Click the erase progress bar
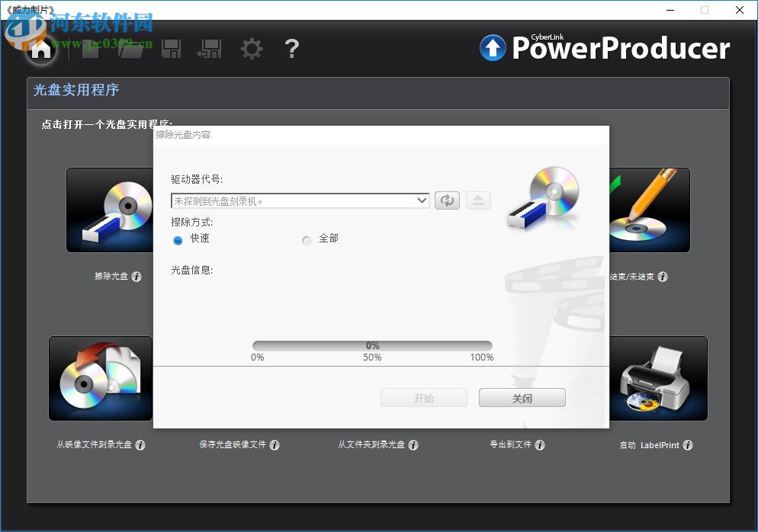 click(372, 345)
